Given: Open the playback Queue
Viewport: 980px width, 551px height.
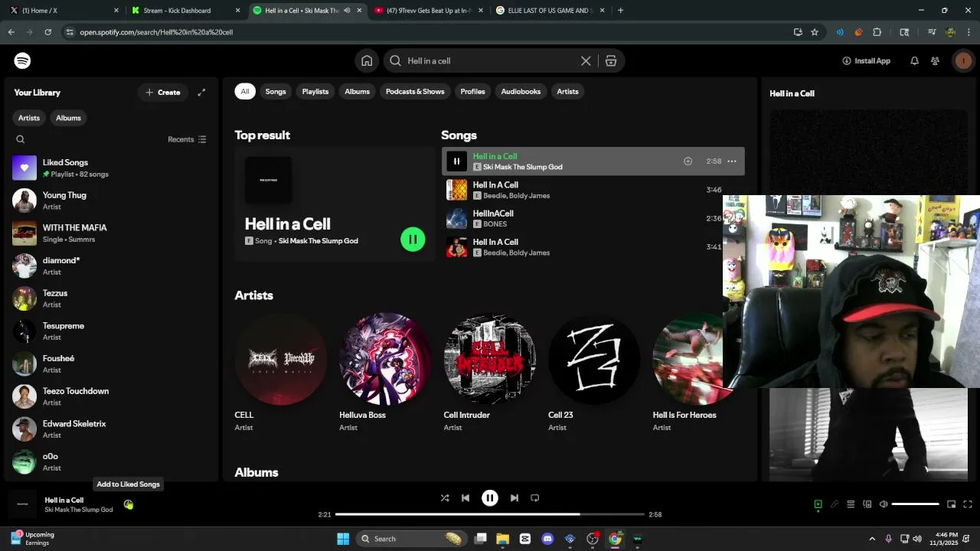Looking at the screenshot, I should click(x=851, y=504).
